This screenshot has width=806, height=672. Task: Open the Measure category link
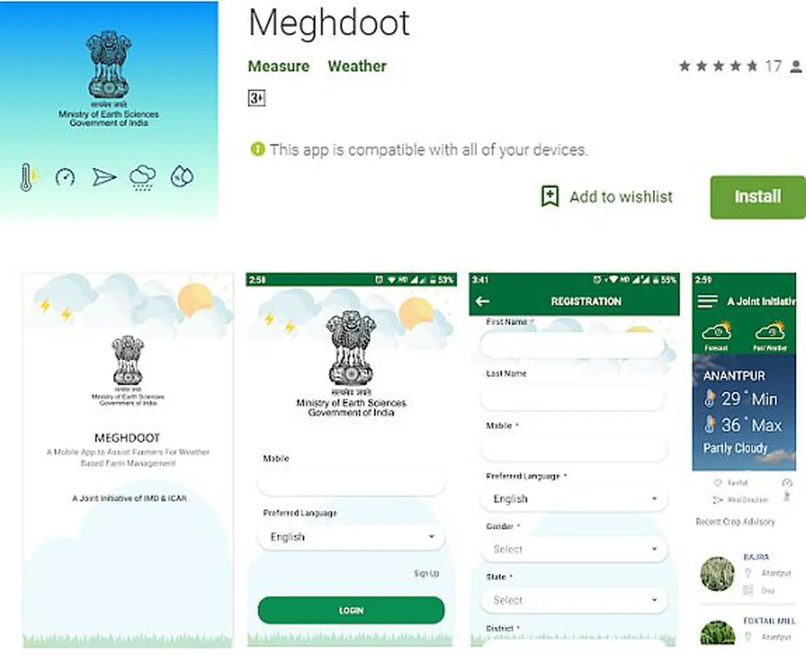click(x=279, y=66)
